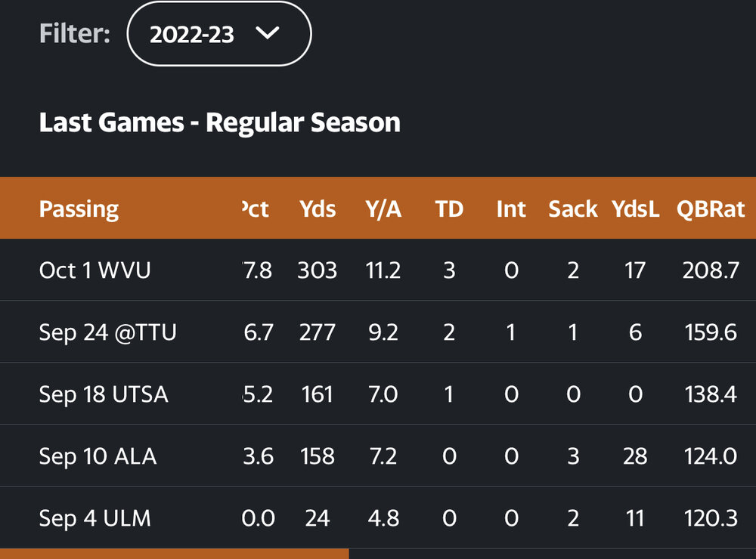The width and height of the screenshot is (756, 559).
Task: Sort by Y/A column header
Action: 383,208
